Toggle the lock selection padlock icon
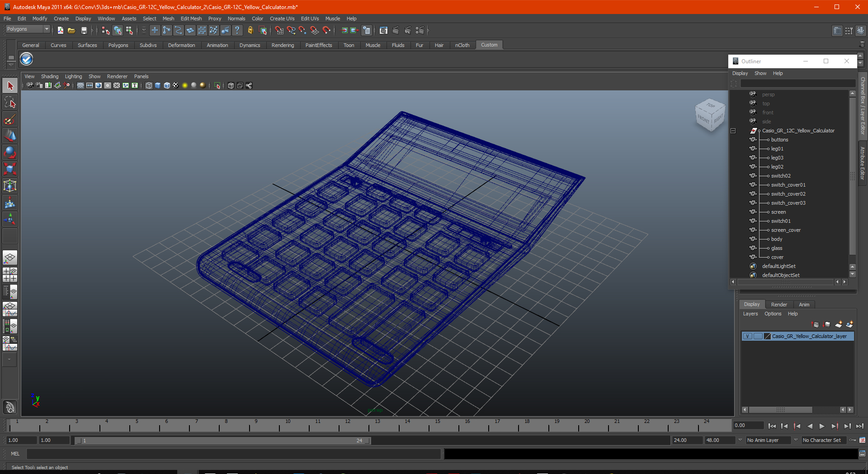Screen dimensions: 868x474 tap(250, 30)
